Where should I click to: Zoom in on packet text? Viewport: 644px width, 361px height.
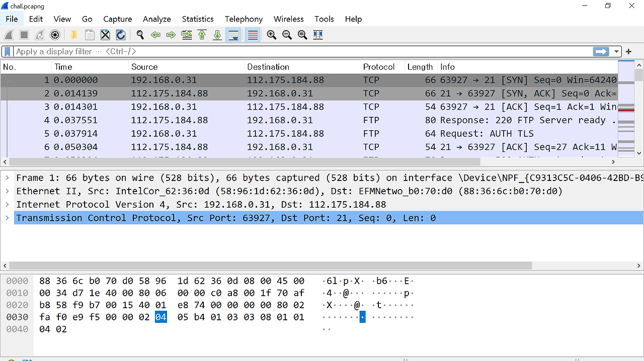click(x=272, y=35)
